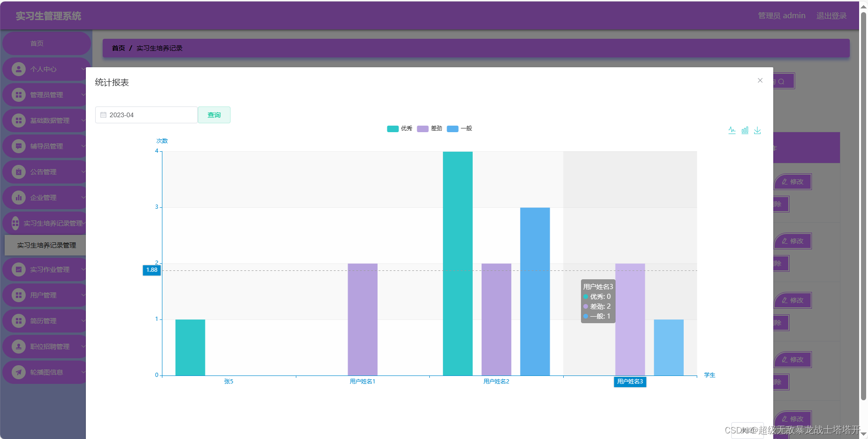Click the third 修改 button in table
Screen dimensions: 868x439
pos(793,300)
